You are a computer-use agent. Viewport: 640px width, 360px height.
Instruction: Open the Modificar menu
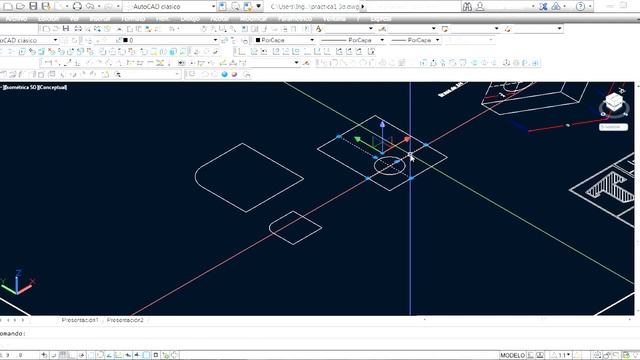click(253, 19)
